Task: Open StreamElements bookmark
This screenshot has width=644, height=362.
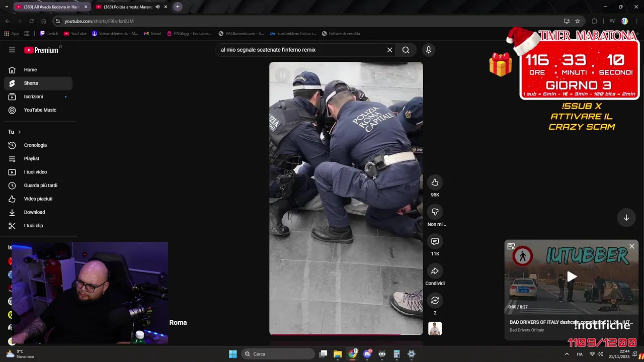Action: click(115, 34)
